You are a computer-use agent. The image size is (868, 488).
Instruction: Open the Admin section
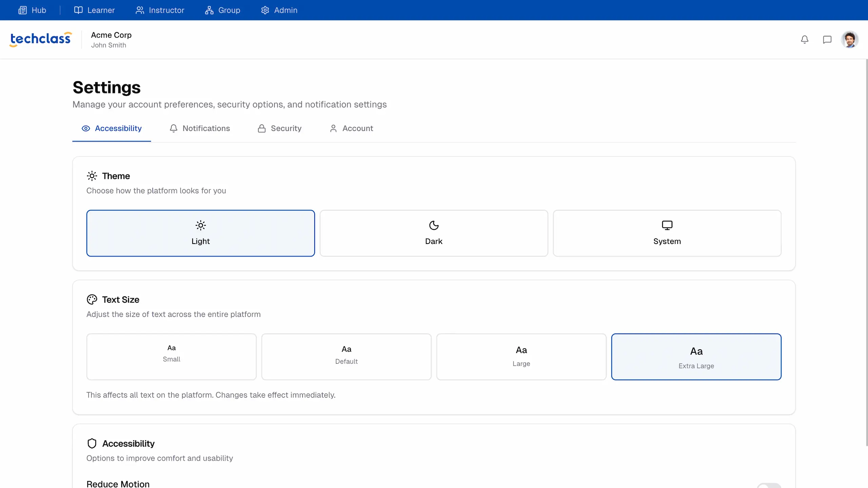279,10
